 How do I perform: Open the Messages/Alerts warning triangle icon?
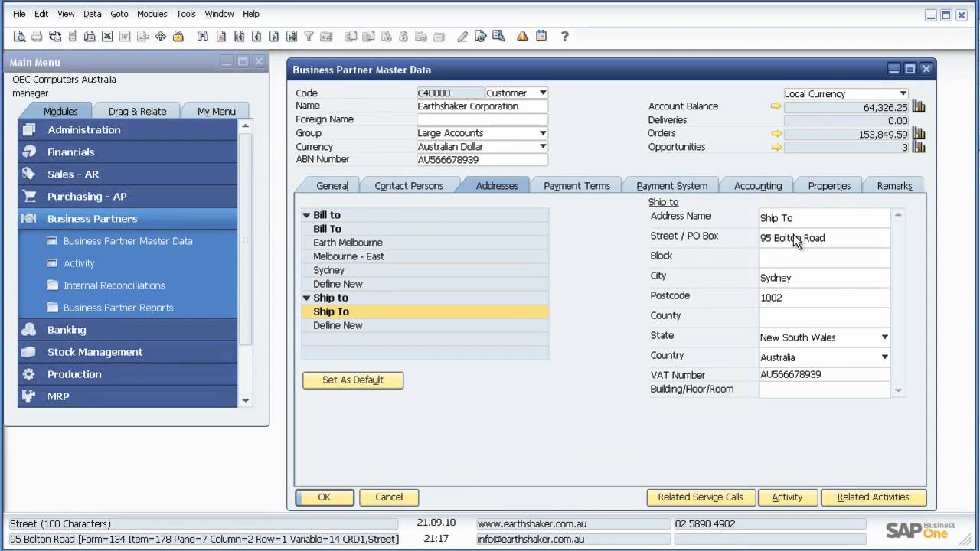(x=522, y=36)
